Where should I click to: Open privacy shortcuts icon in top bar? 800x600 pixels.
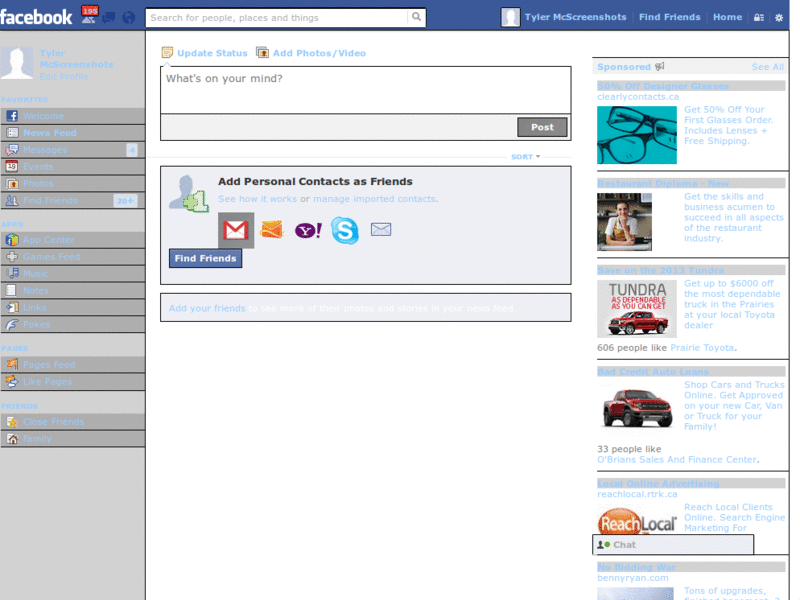point(759,17)
